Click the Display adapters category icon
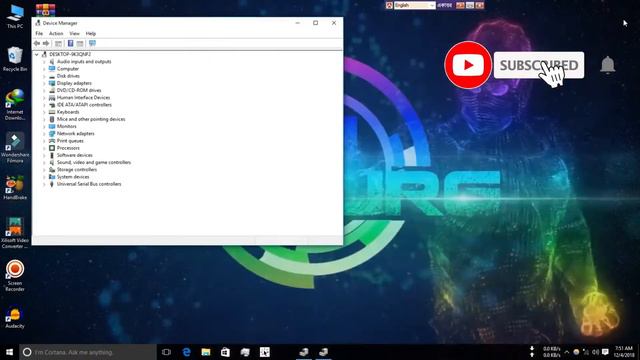 (x=52, y=83)
